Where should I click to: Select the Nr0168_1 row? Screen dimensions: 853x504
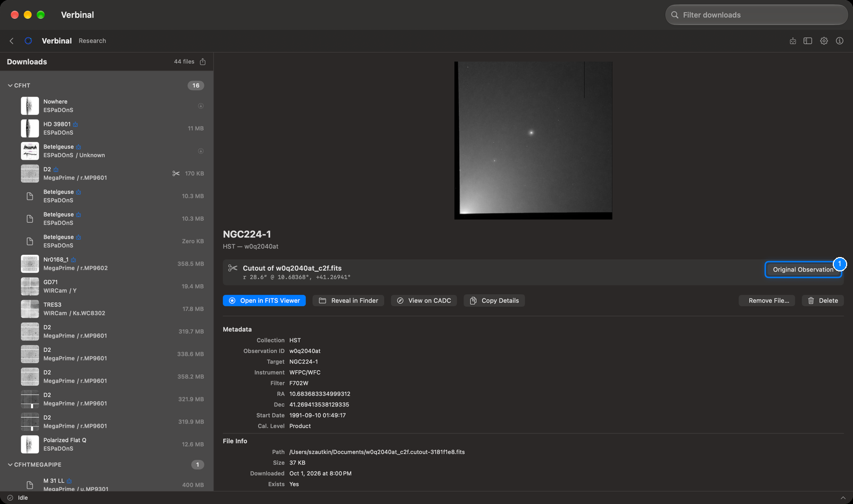pos(106,264)
